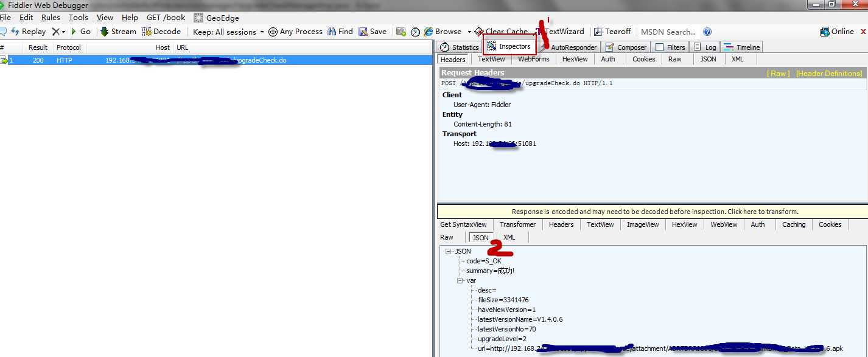Screen dimensions: 868x357
Task: Click the Tearoff toolbar button
Action: coord(613,32)
